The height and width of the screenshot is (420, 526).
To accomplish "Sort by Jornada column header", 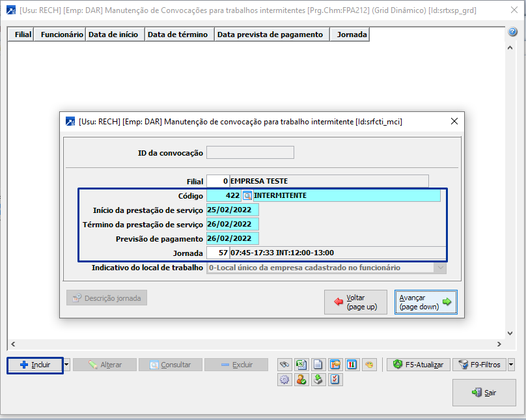I will coord(350,35).
